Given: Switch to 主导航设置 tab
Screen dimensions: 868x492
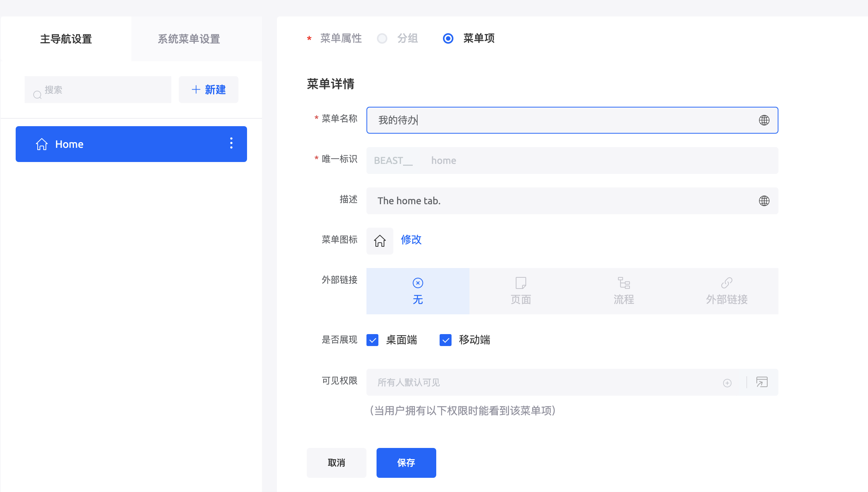Looking at the screenshot, I should 66,39.
